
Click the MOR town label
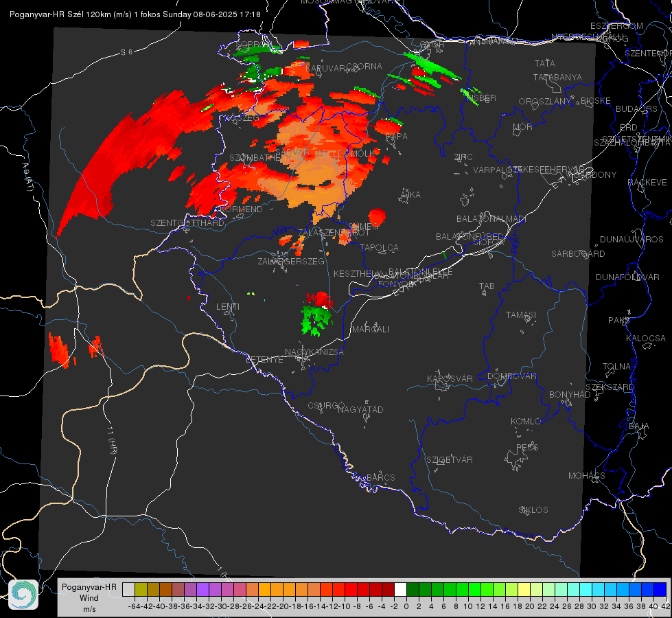click(x=523, y=126)
